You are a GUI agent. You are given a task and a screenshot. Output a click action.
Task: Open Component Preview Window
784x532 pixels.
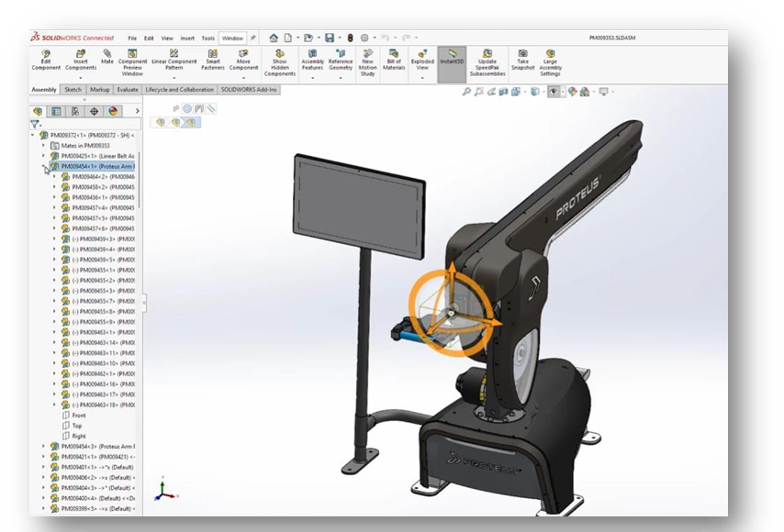132,62
